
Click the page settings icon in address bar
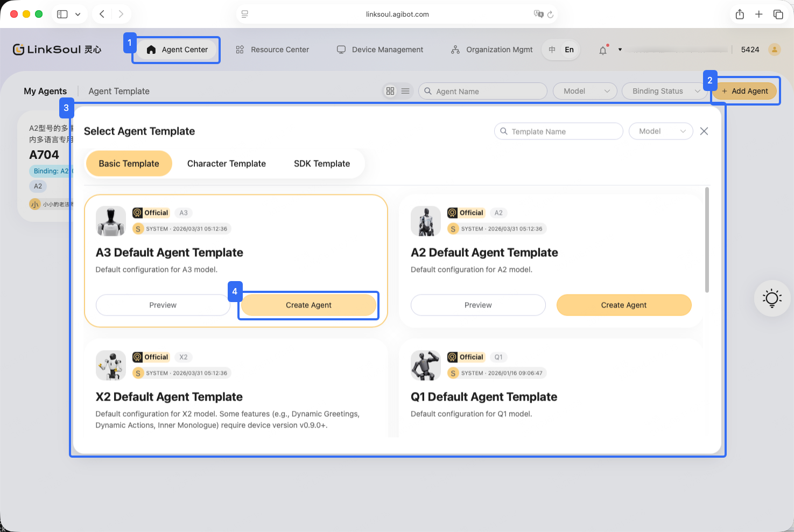pyautogui.click(x=245, y=14)
